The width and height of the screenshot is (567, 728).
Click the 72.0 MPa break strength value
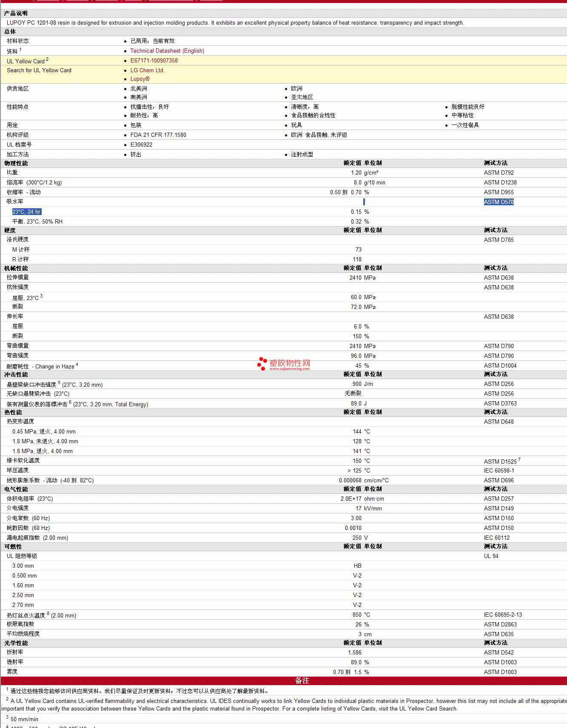[363, 307]
